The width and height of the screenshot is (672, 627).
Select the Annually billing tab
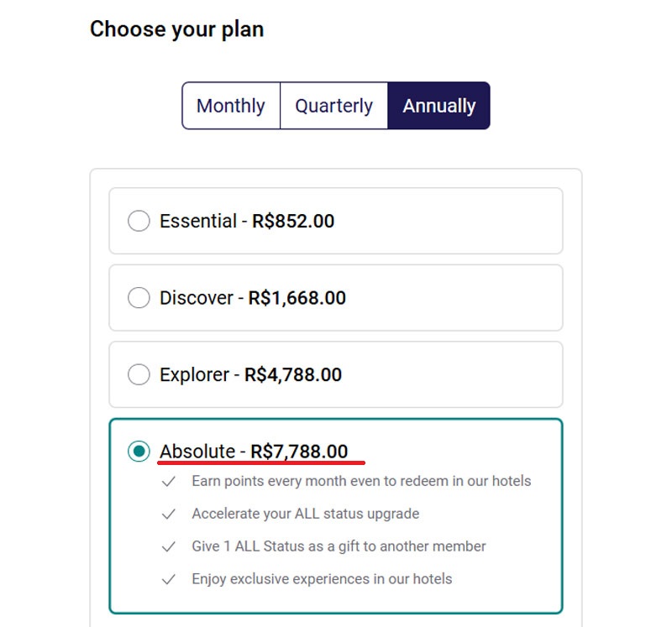click(x=438, y=106)
